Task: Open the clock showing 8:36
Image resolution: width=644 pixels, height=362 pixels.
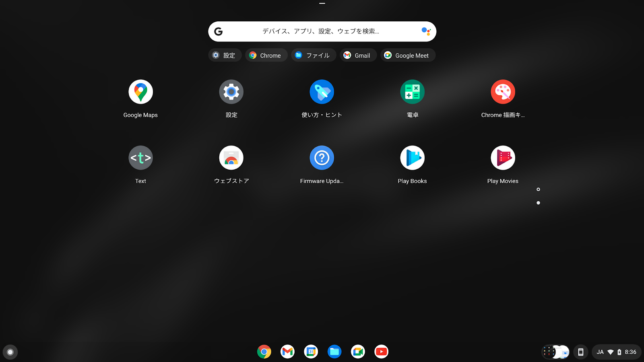Action: tap(630, 352)
